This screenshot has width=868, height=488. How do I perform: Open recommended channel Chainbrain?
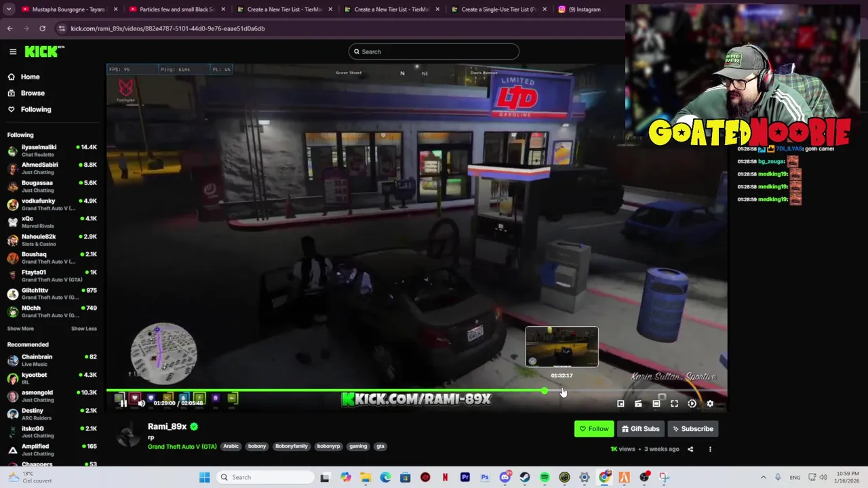click(x=52, y=360)
